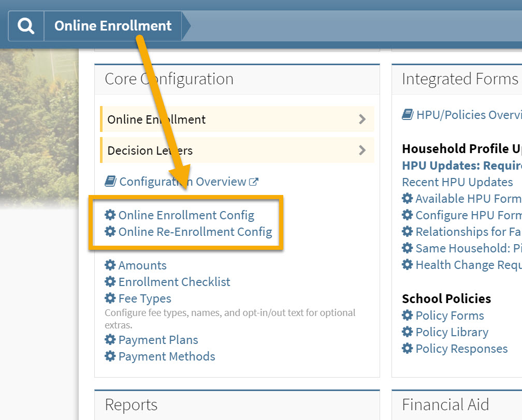The height and width of the screenshot is (420, 522).
Task: Click the gear icon beside Online Enrollment Config
Action: click(x=110, y=215)
